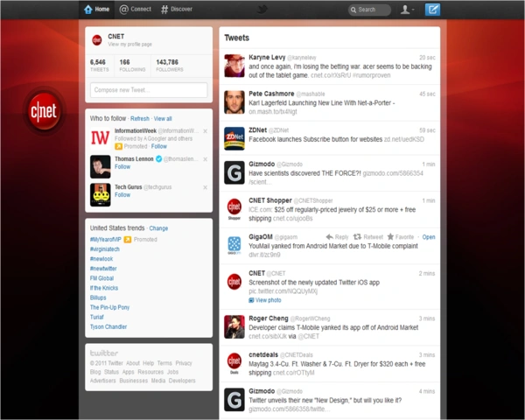Image resolution: width=525 pixels, height=420 pixels.
Task: Open the user account dropdown menu
Action: (x=407, y=10)
